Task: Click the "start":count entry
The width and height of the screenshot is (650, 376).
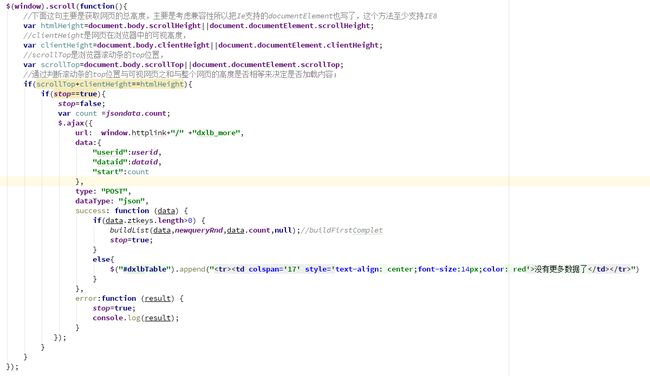Action: pos(121,172)
